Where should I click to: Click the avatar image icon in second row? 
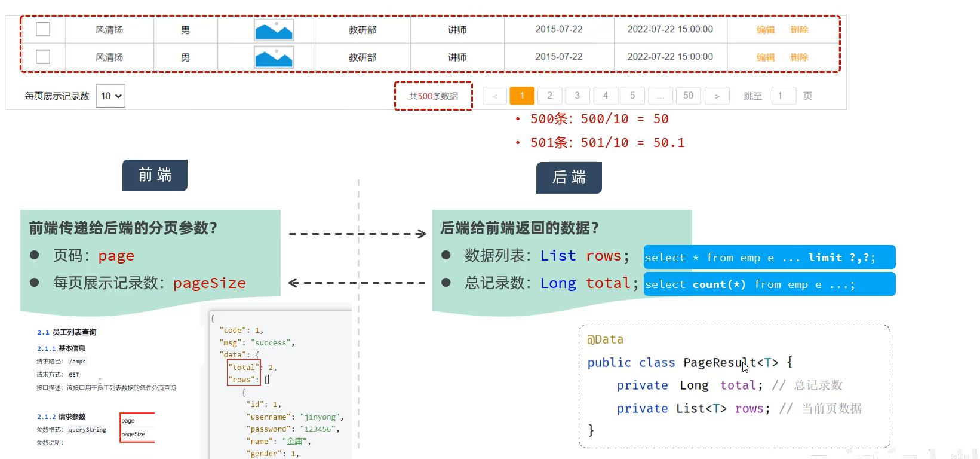click(274, 57)
